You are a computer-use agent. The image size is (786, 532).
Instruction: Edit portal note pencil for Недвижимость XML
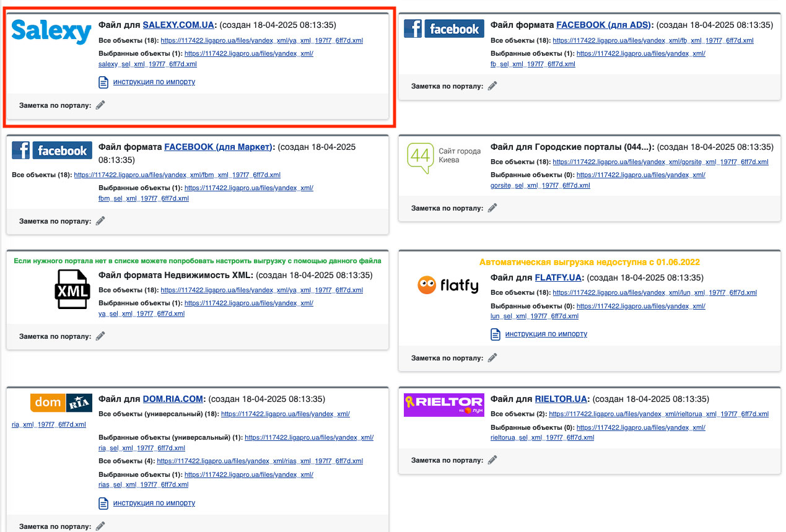coord(100,336)
